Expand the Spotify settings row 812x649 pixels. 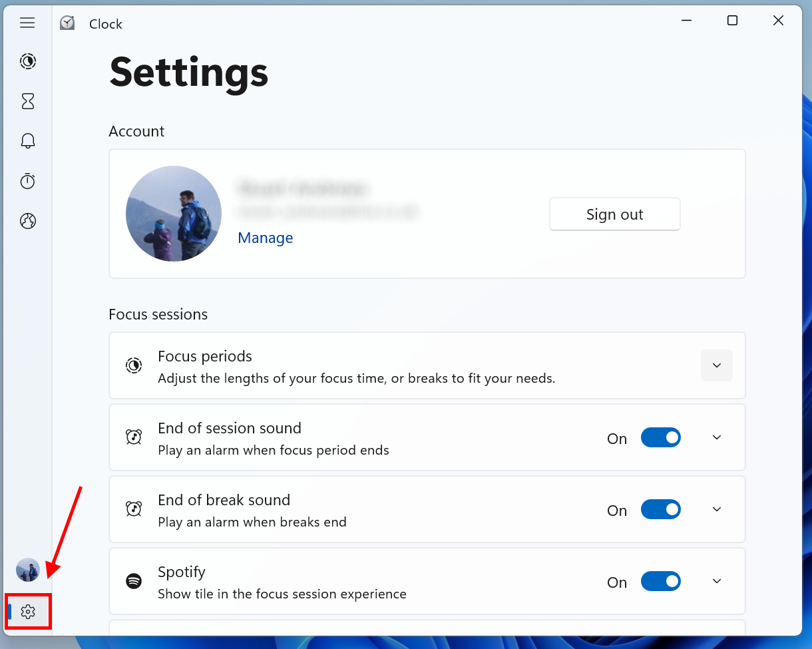[x=716, y=581]
